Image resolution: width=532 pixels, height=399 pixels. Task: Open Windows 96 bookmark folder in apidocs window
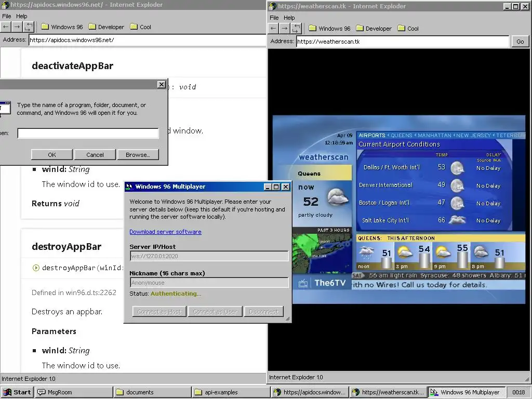click(x=62, y=27)
